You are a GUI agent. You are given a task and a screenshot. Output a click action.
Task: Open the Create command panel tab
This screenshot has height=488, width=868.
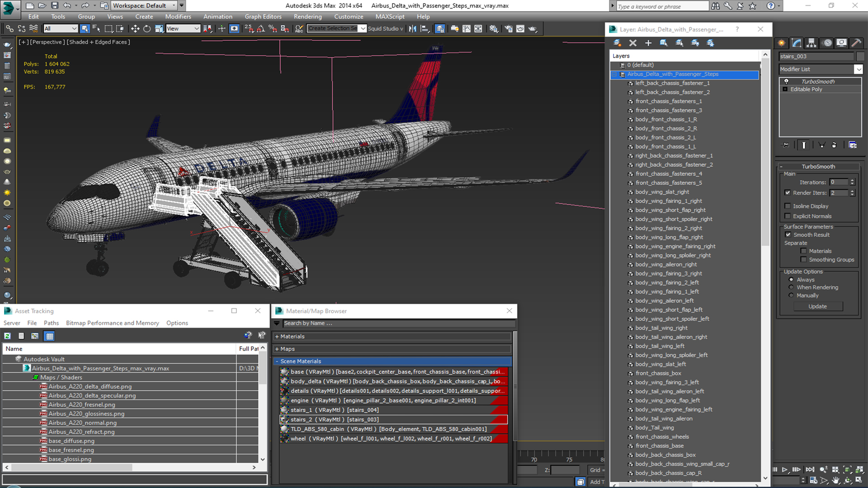click(x=782, y=43)
